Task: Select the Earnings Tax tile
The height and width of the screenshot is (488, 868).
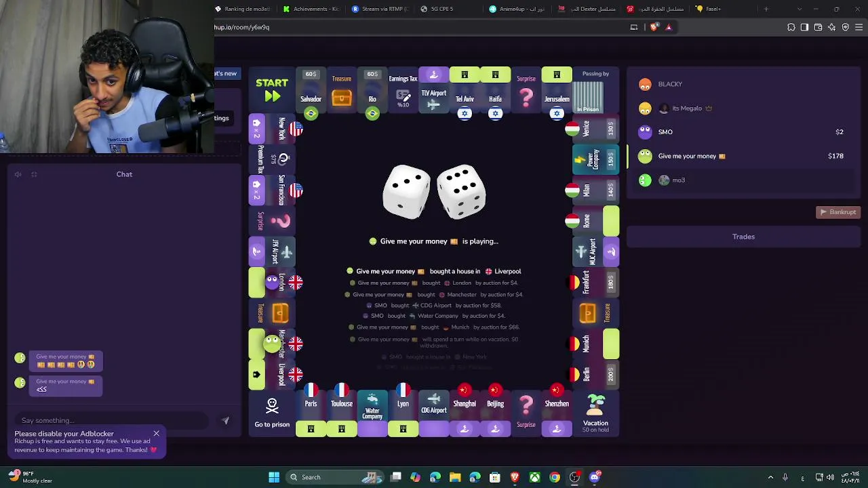Action: pyautogui.click(x=403, y=90)
